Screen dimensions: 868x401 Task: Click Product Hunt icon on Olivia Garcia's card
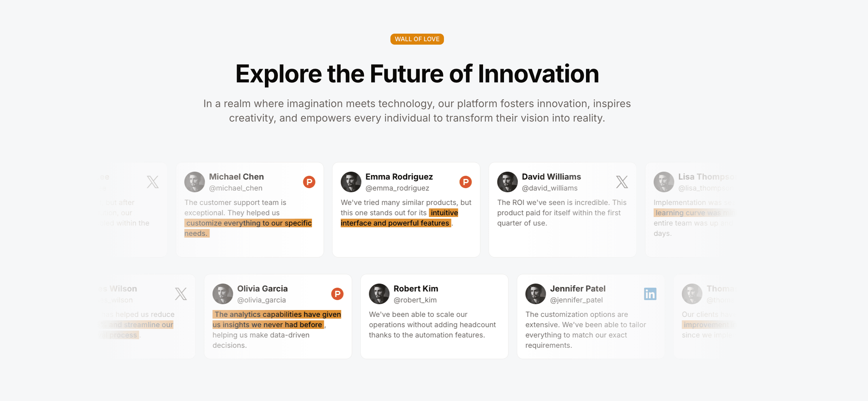click(x=337, y=294)
